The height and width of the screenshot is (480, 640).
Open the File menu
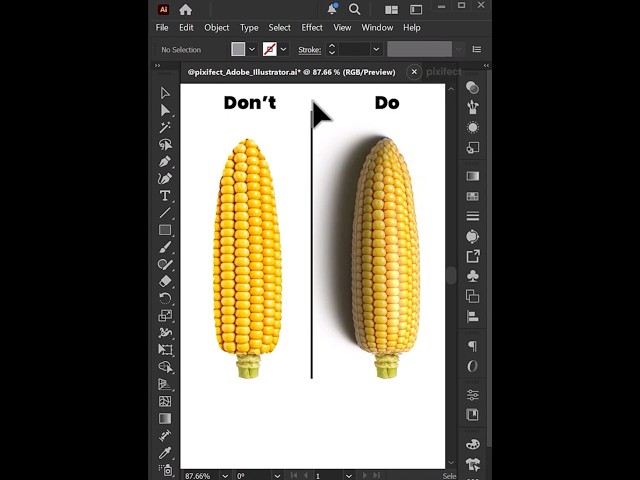pos(162,27)
